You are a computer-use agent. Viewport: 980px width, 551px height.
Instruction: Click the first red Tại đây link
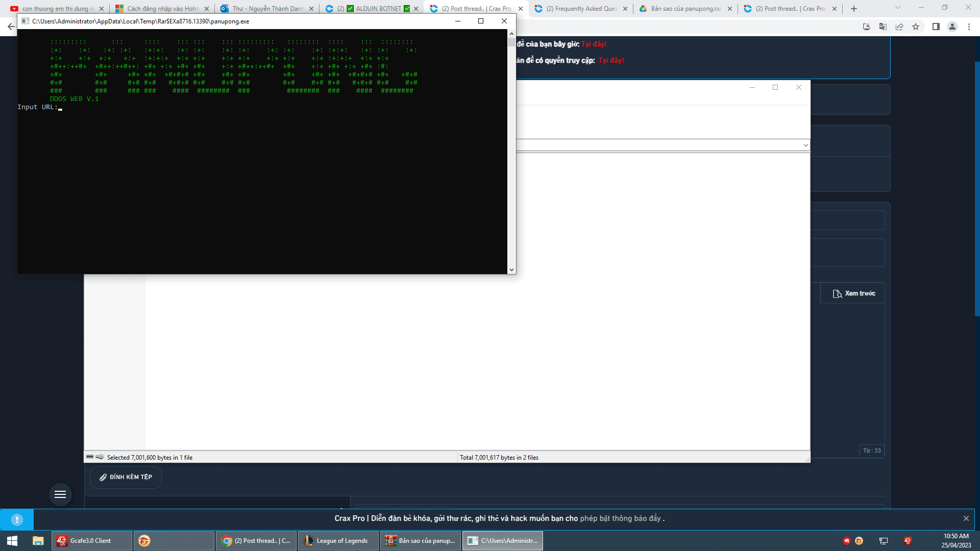click(594, 44)
